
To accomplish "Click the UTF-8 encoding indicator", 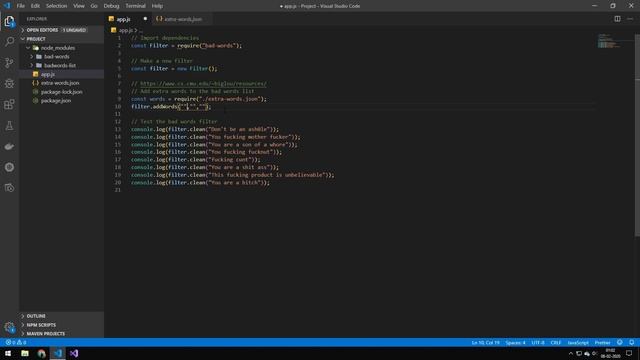I will [538, 342].
